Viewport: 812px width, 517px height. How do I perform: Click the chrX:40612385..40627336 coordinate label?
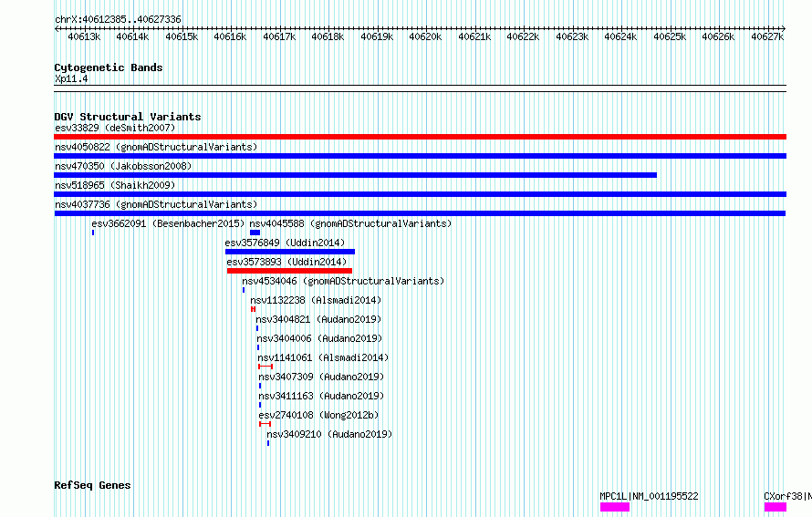point(118,20)
